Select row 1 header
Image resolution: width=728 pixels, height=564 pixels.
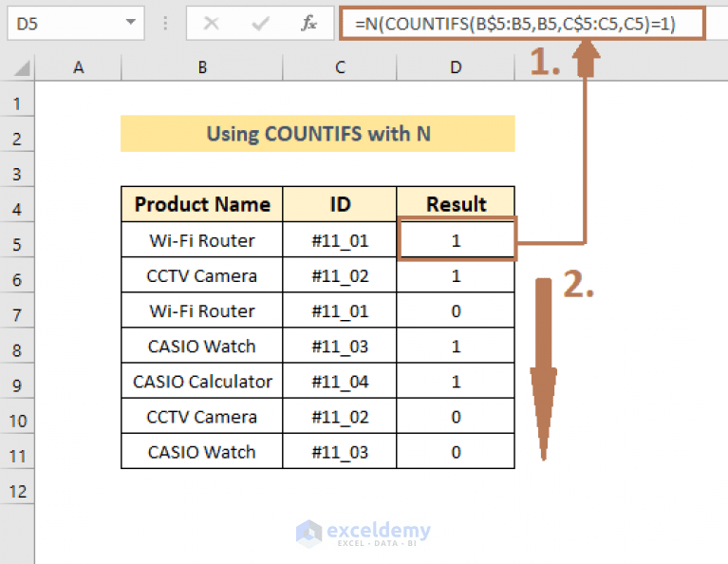(17, 99)
